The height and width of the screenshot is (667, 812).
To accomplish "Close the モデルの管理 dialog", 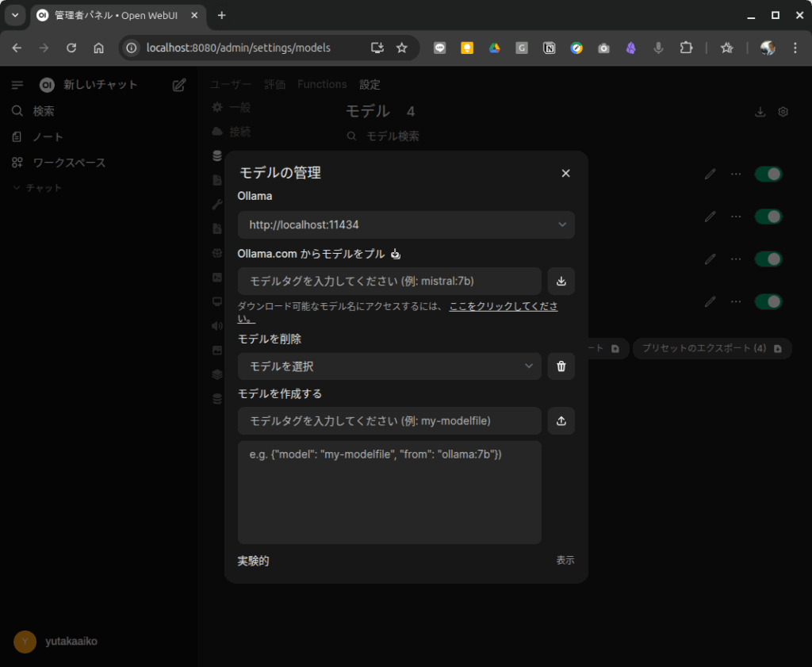I will click(565, 173).
